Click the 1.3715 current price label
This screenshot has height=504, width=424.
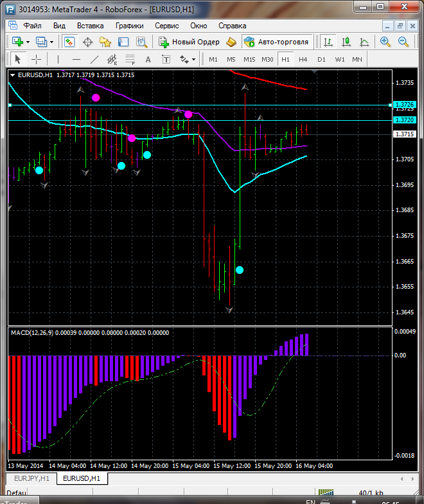point(405,134)
